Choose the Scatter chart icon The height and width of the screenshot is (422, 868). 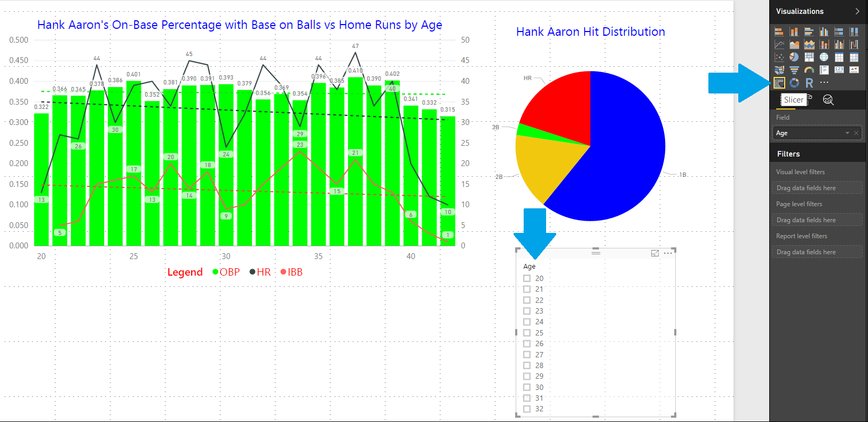pyautogui.click(x=779, y=57)
